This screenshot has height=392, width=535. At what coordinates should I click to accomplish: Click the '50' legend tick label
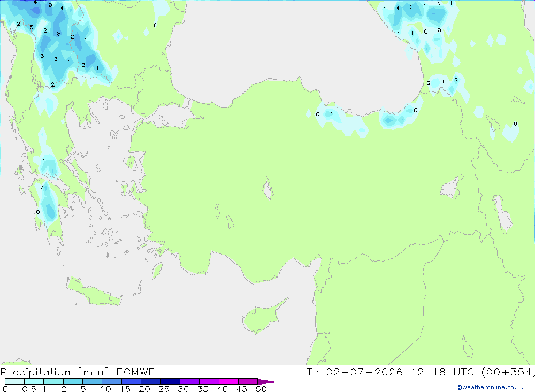pyautogui.click(x=261, y=389)
